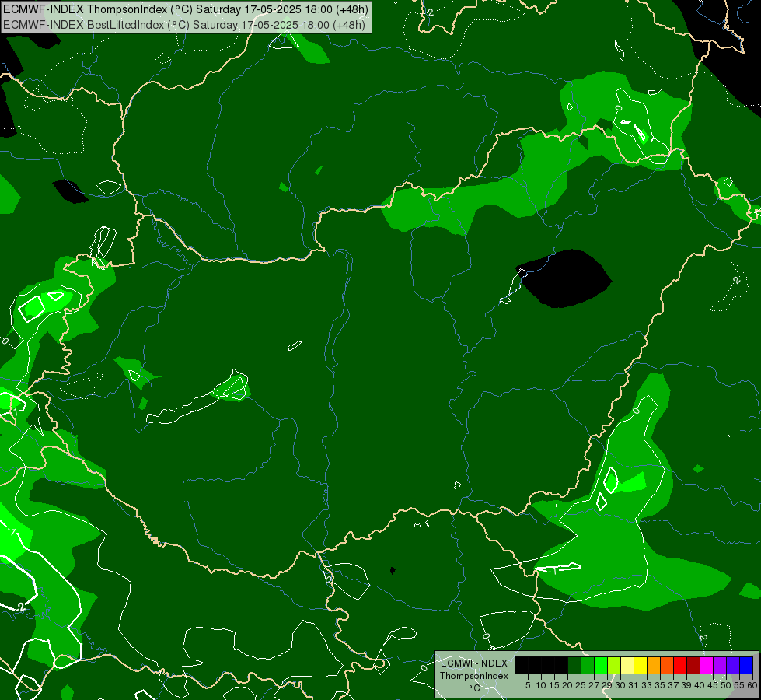Click legend tick value '33'
This screenshot has height=700, width=761.
(647, 685)
